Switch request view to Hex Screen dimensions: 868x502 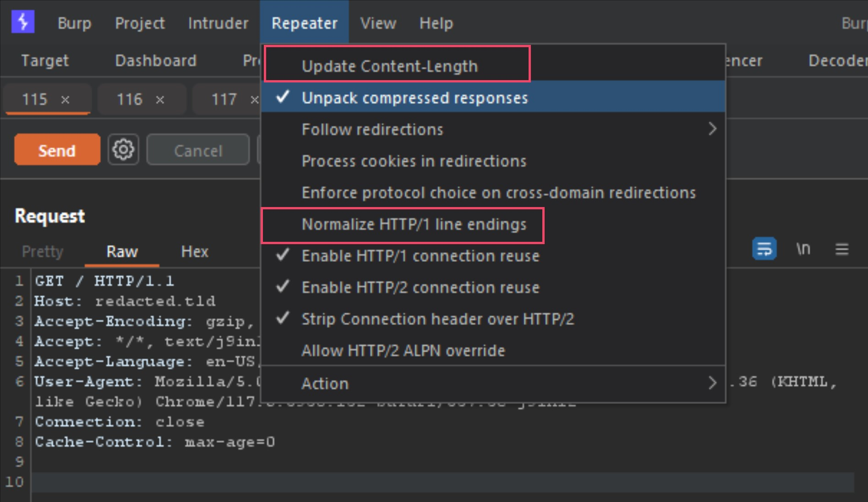click(x=195, y=251)
